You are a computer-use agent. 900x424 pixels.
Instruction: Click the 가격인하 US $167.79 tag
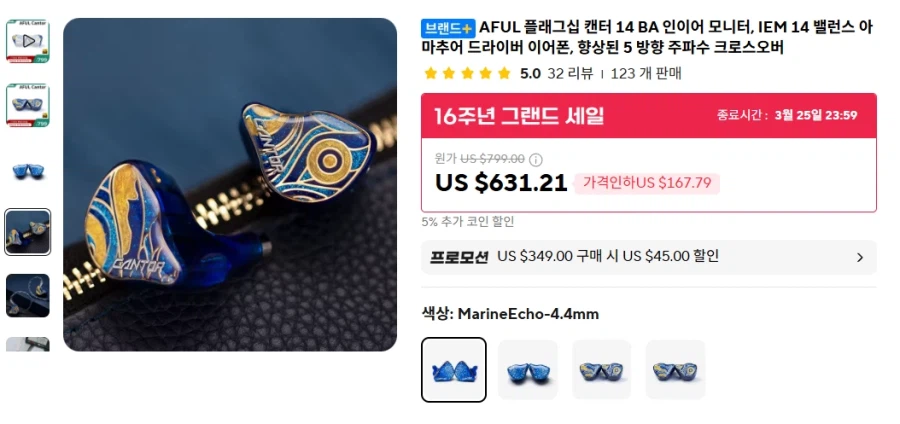(x=647, y=183)
